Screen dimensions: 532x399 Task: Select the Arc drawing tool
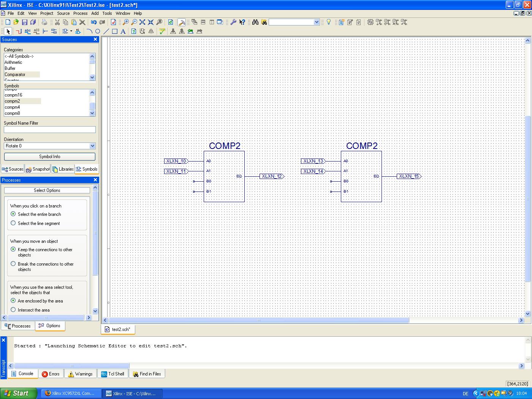[89, 31]
